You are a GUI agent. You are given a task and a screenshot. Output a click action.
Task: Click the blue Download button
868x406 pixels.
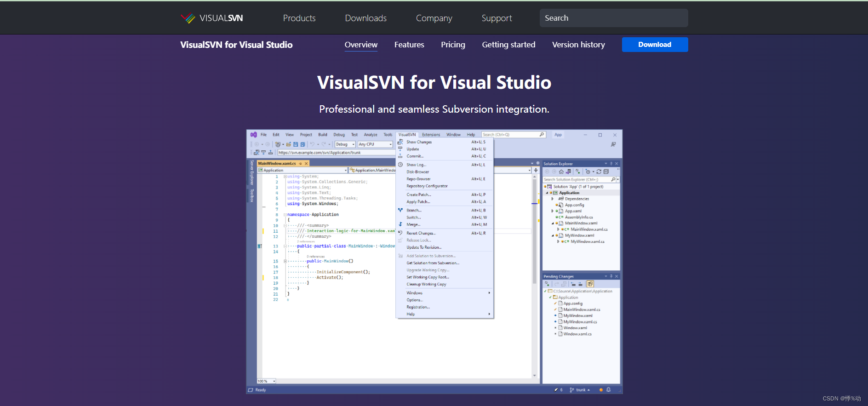[x=655, y=45]
